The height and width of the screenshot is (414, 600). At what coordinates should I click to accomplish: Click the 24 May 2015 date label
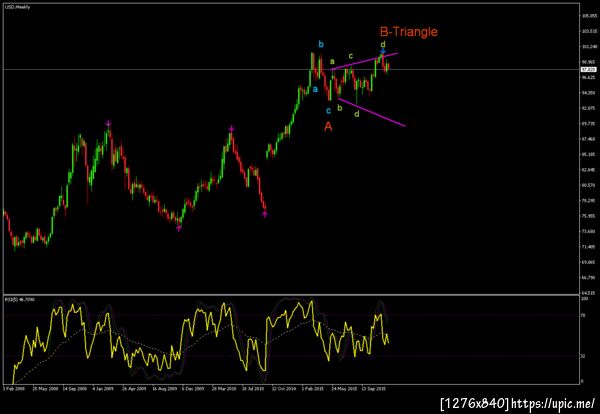pos(346,388)
